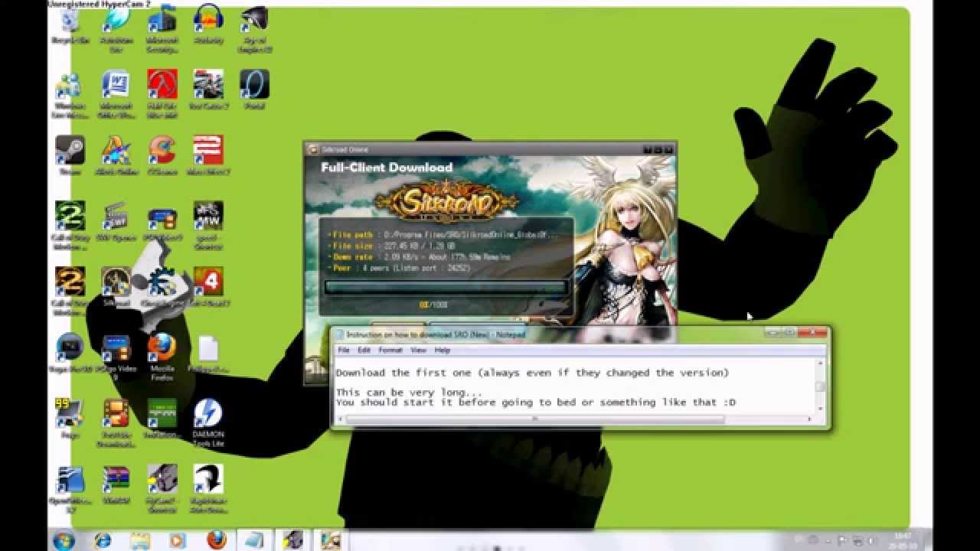Click the Silkroad download progress bar

click(446, 288)
